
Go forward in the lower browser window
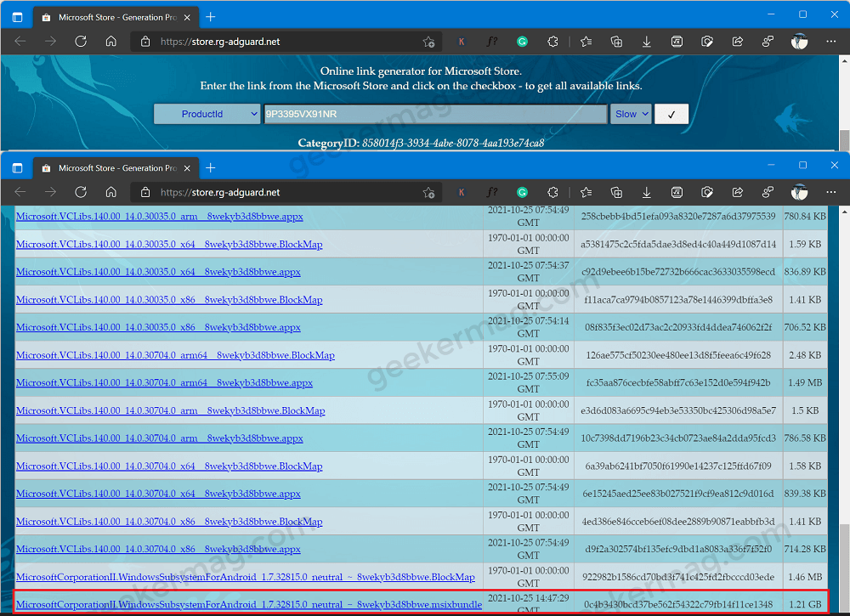[50, 192]
